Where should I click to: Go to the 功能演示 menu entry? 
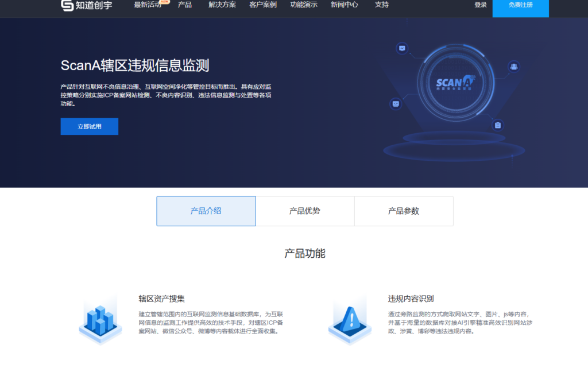[x=303, y=5]
